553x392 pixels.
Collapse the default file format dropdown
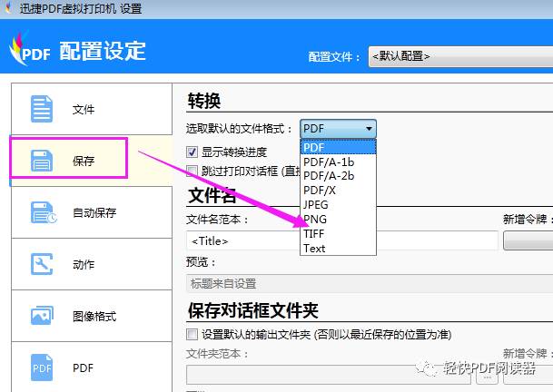point(338,129)
